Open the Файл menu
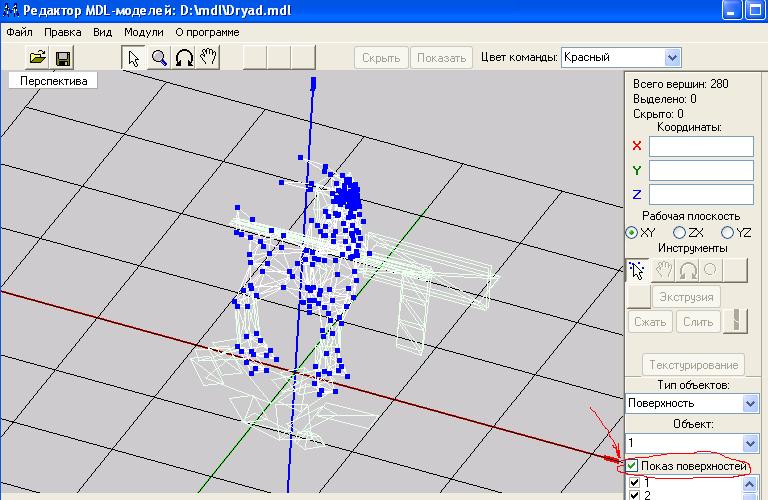Viewport: 768px width, 500px height. 20,32
